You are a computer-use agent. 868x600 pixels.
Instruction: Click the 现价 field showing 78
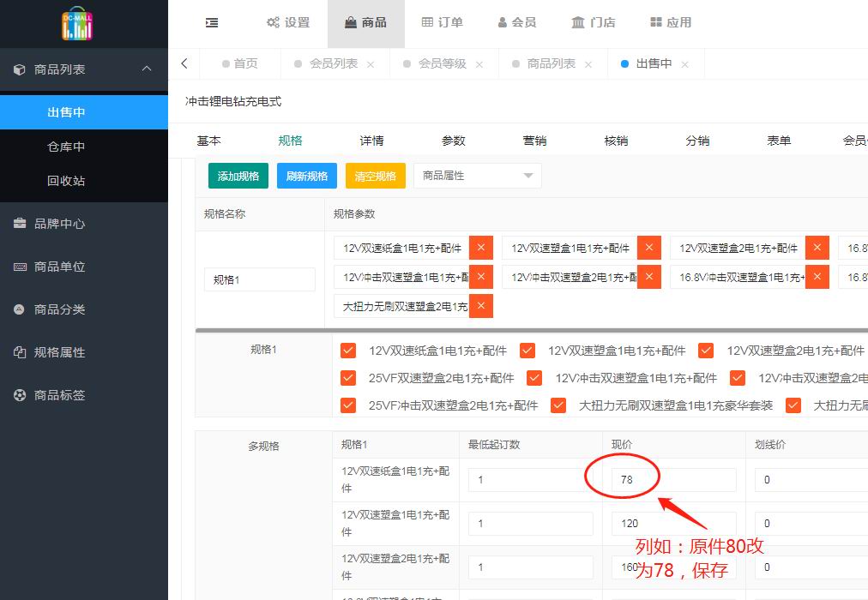673,479
